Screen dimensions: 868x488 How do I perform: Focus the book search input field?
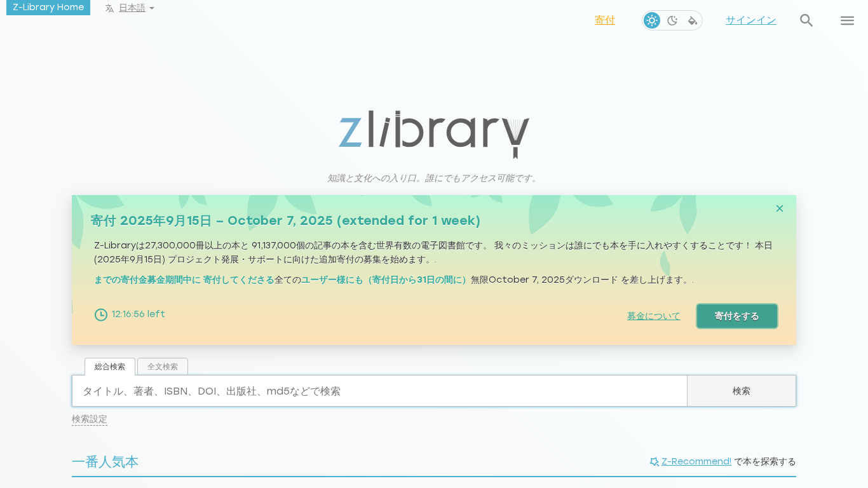[x=379, y=391]
